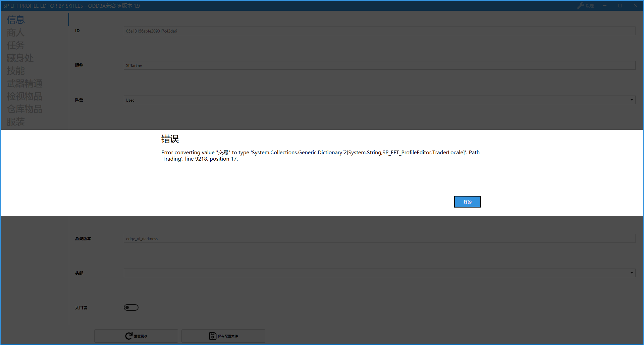The height and width of the screenshot is (345, 644).
Task: Open the 仓库物品 tab
Action: click(24, 109)
